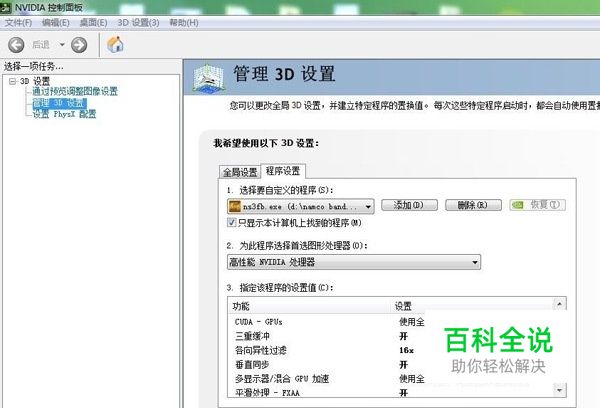Open the 3D 设置(3) menu
Viewport: 600px width, 408px height.
point(138,23)
